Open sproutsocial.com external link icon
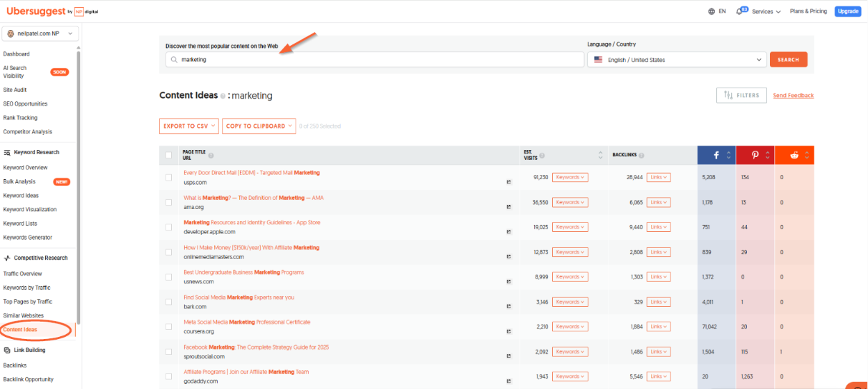 508,356
